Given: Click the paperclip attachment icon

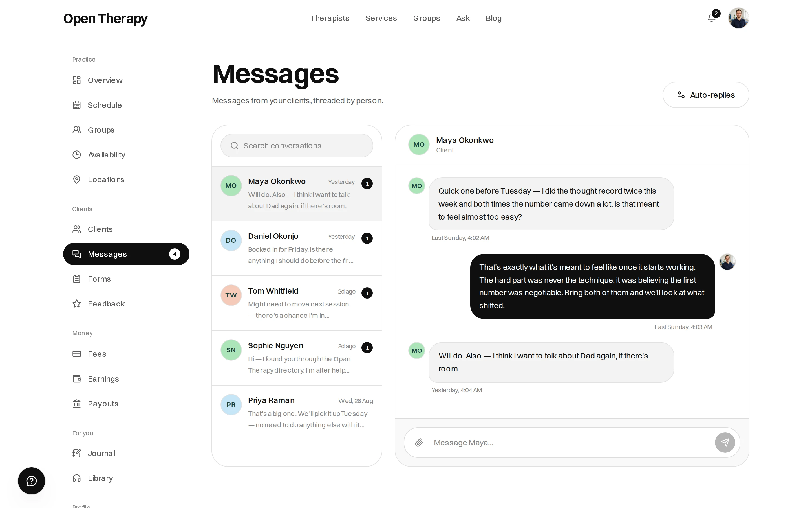Looking at the screenshot, I should (x=419, y=443).
